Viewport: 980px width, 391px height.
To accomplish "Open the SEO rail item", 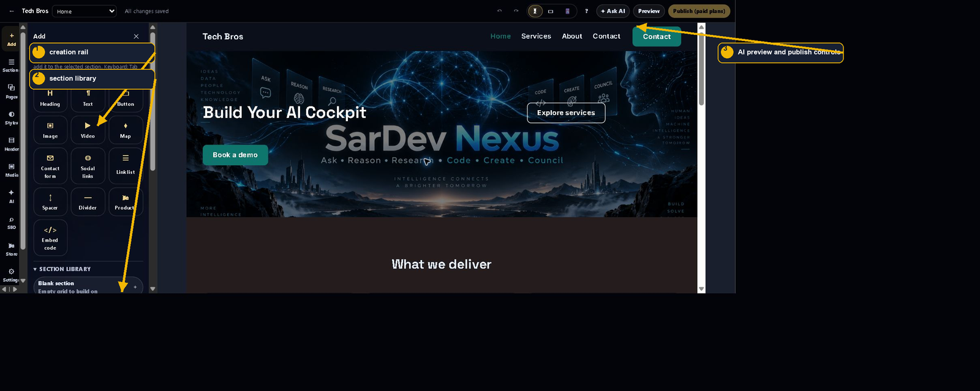I will point(11,223).
